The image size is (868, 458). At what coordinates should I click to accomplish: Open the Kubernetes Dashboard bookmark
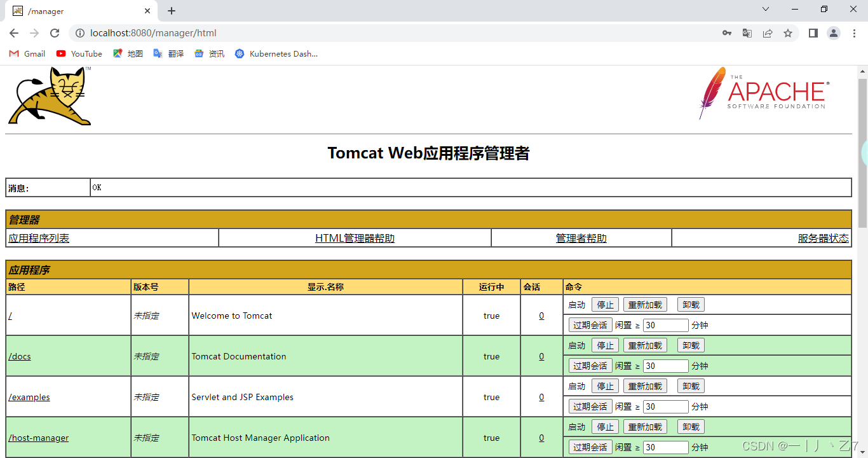[276, 54]
